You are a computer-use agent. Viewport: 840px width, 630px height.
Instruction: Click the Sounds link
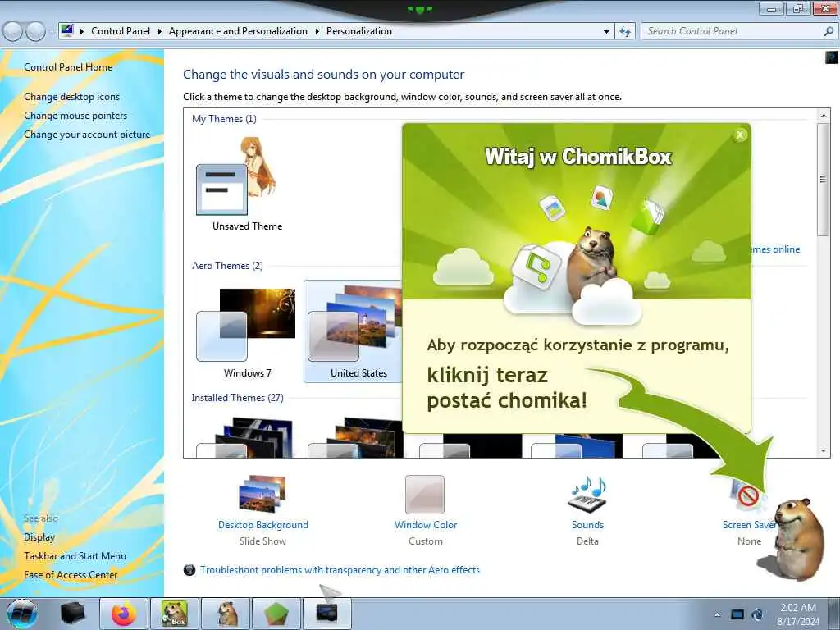point(587,525)
